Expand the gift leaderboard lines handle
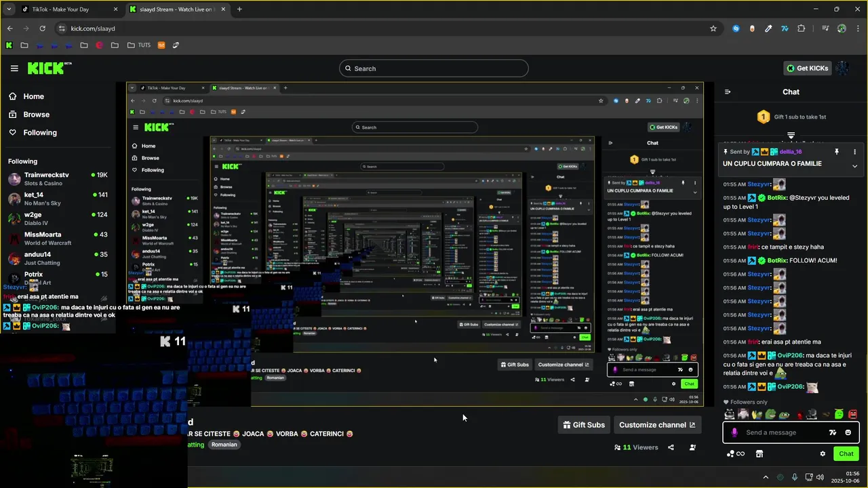The width and height of the screenshot is (868, 488). click(x=791, y=136)
